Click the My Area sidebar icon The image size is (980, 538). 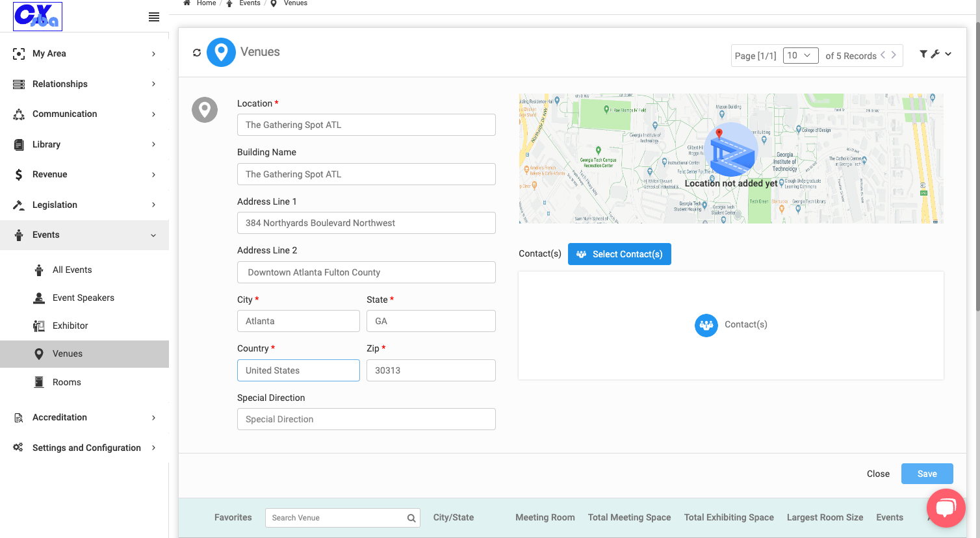click(x=19, y=54)
